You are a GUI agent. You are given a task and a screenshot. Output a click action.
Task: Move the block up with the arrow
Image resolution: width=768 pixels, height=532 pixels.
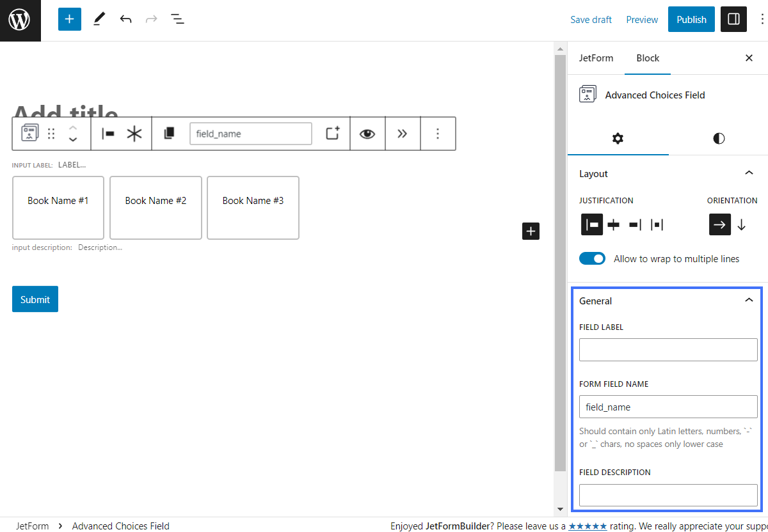point(73,128)
